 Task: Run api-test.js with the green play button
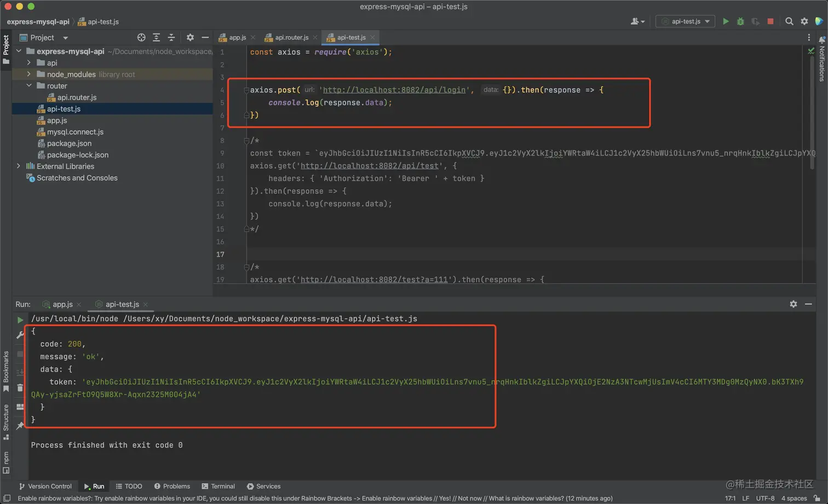726,21
